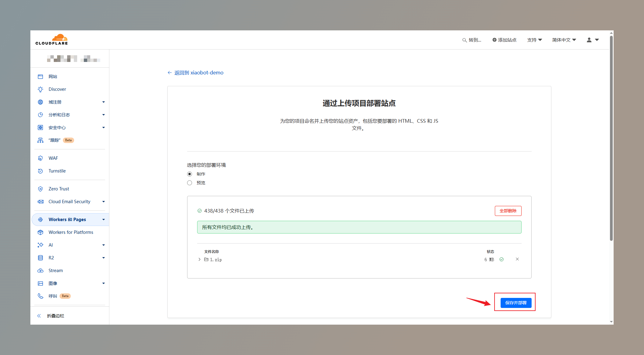The height and width of the screenshot is (355, 644).
Task: Click the Discover lightbulb icon
Action: coord(40,89)
